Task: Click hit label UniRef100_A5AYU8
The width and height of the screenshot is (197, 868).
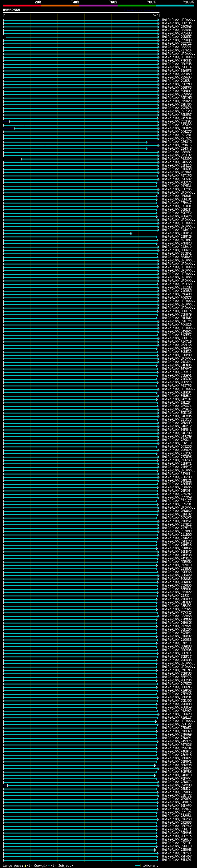Action: (177, 64)
